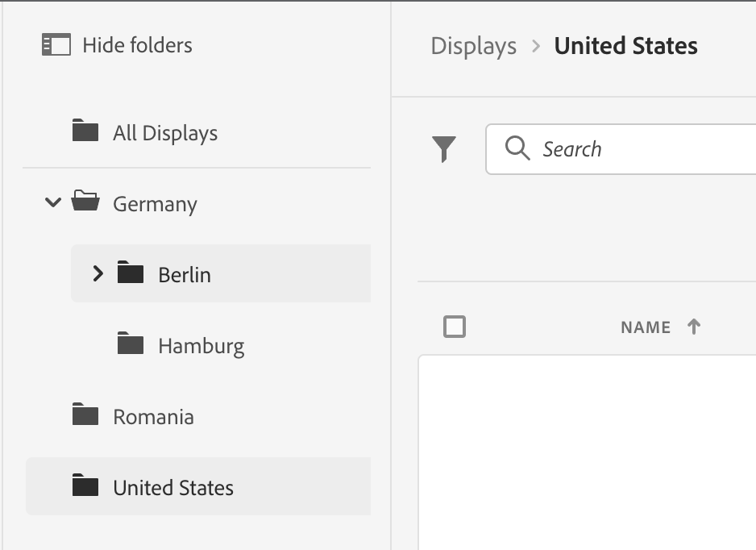Click the All Displays folder icon
The image size is (756, 550).
point(85,131)
